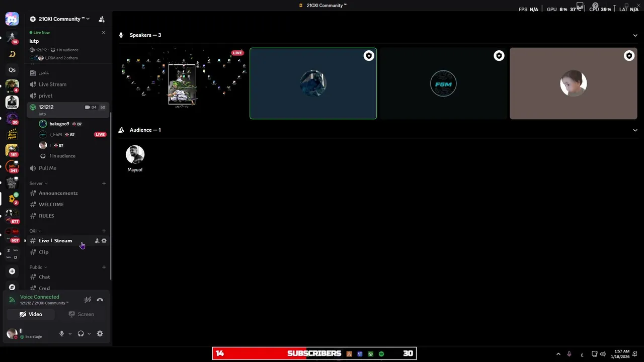Open audience member Mayuof's profile

[x=135, y=159]
